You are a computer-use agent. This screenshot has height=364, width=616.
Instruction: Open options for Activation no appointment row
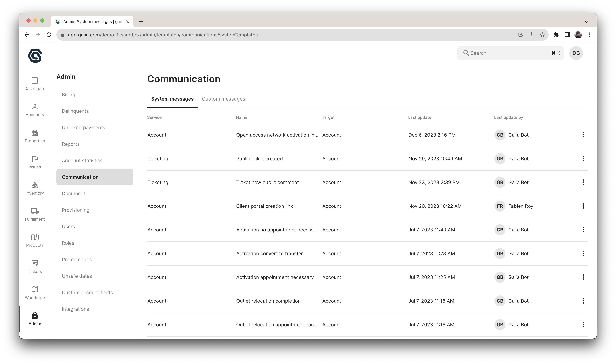(583, 230)
